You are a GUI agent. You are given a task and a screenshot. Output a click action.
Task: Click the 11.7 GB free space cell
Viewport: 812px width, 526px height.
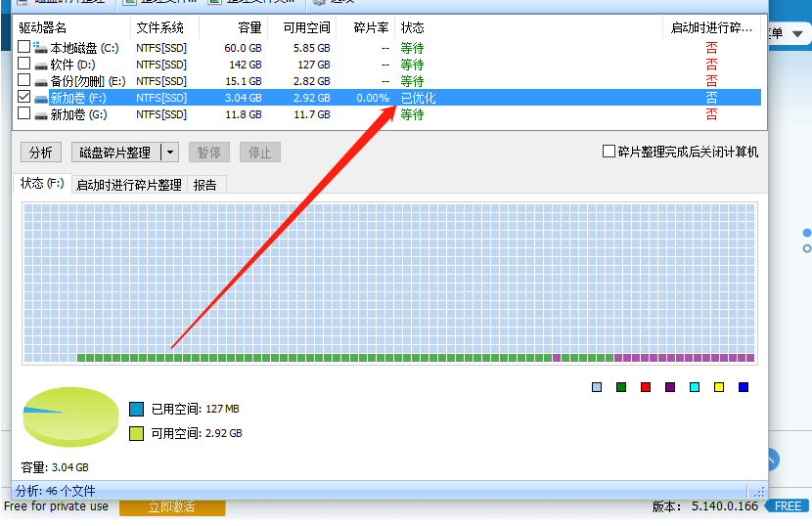point(312,114)
